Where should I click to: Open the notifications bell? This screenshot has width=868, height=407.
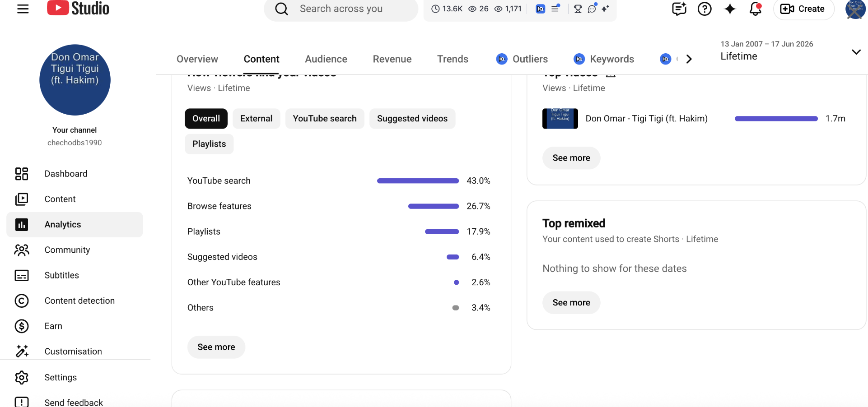756,9
